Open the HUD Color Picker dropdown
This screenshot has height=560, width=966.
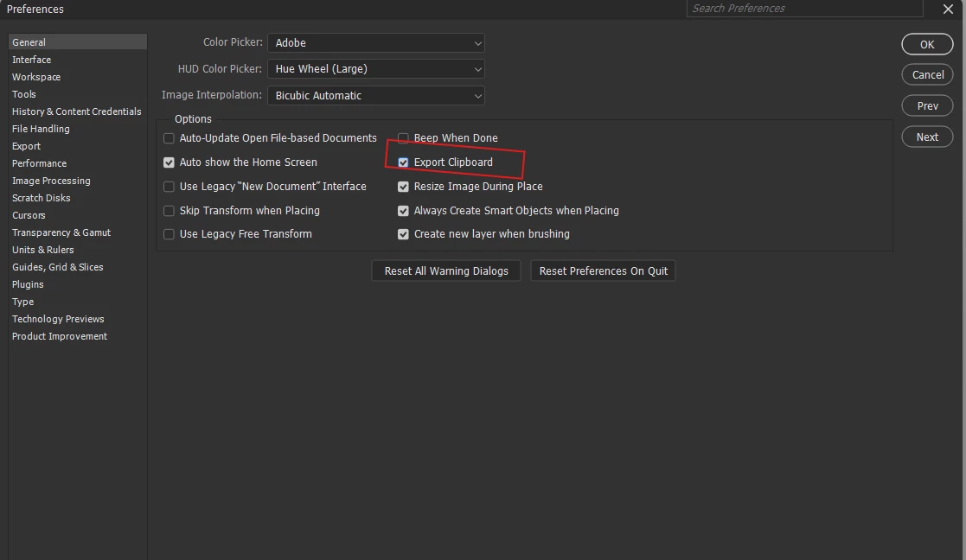click(376, 69)
